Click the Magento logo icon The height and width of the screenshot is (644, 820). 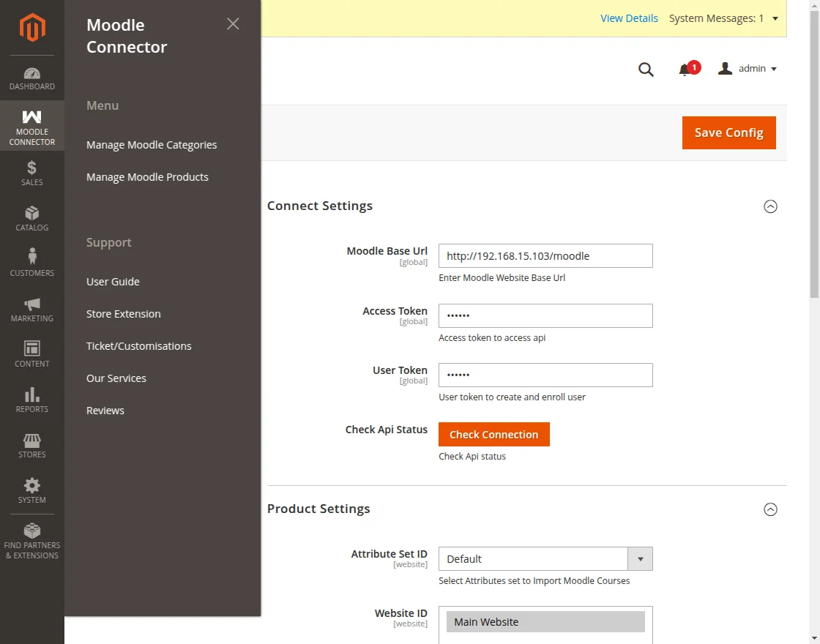[32, 28]
